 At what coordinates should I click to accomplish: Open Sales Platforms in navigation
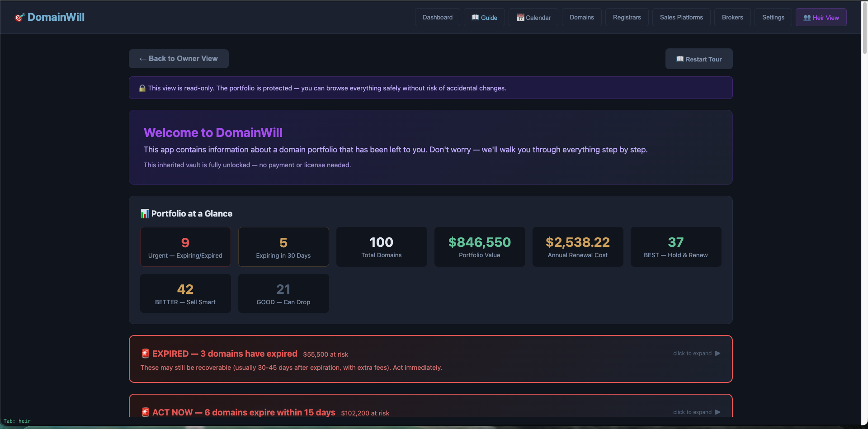point(681,17)
